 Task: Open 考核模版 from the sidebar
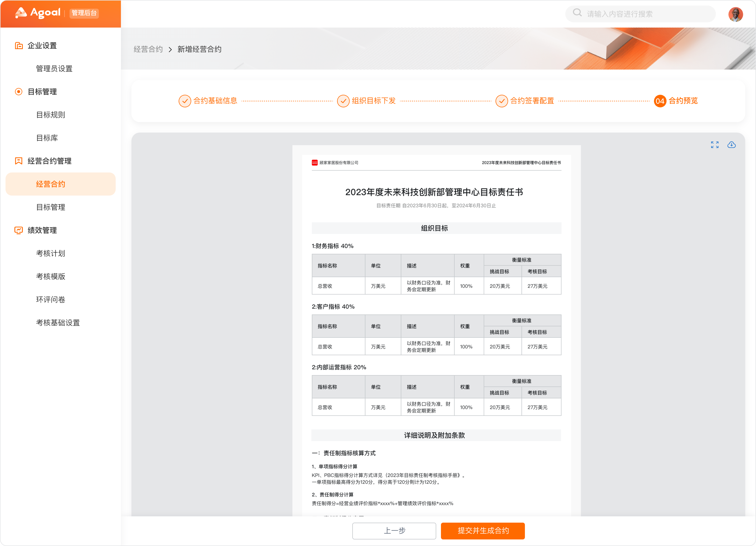pos(51,276)
